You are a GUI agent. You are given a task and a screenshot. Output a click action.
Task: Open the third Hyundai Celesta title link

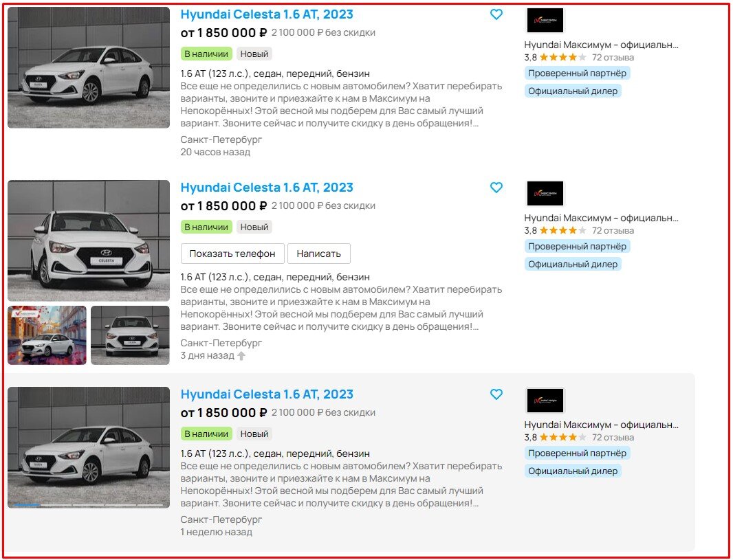pyautogui.click(x=267, y=394)
